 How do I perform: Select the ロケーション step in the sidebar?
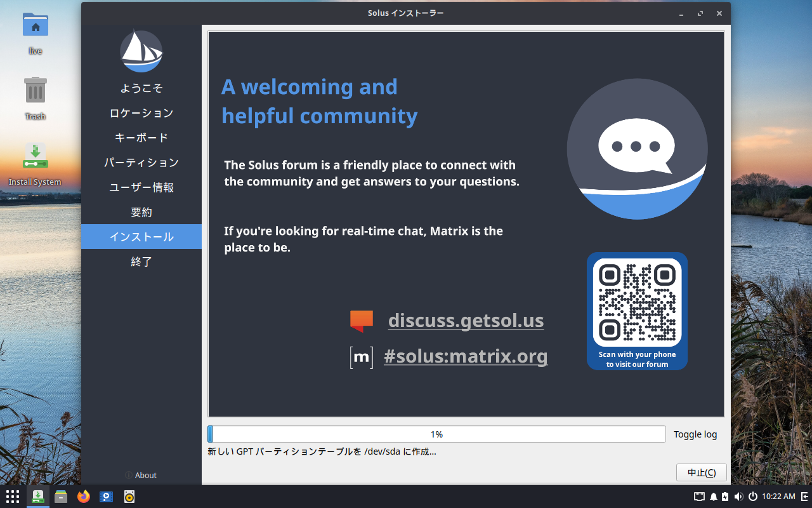pos(141,113)
